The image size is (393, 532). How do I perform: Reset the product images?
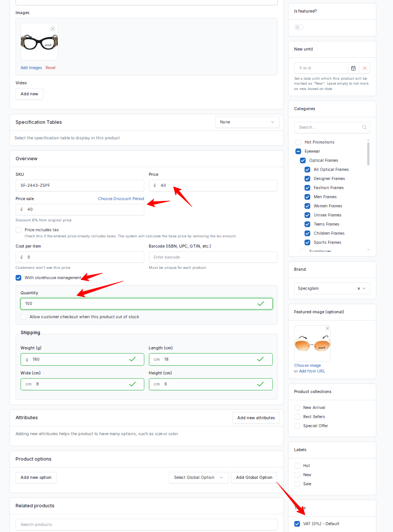click(51, 68)
